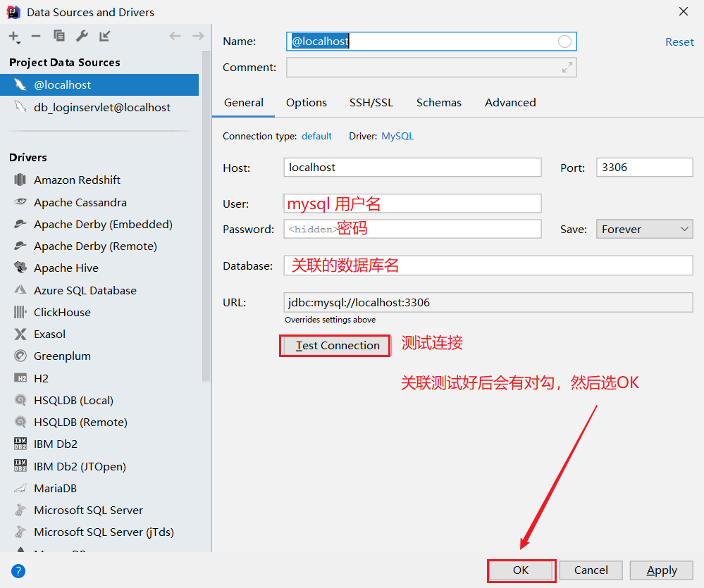Viewport: 704px width, 588px height.
Task: Click the ClickHouse driver icon
Action: click(20, 312)
